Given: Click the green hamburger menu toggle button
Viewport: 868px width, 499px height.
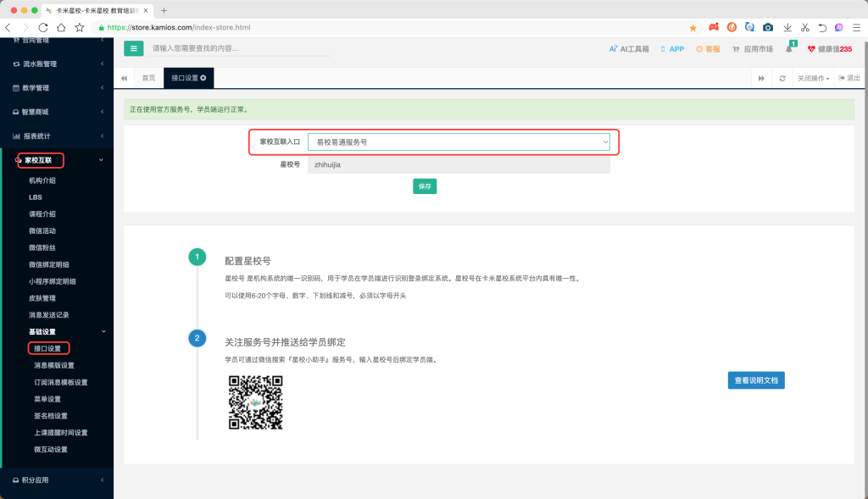Looking at the screenshot, I should click(x=133, y=48).
